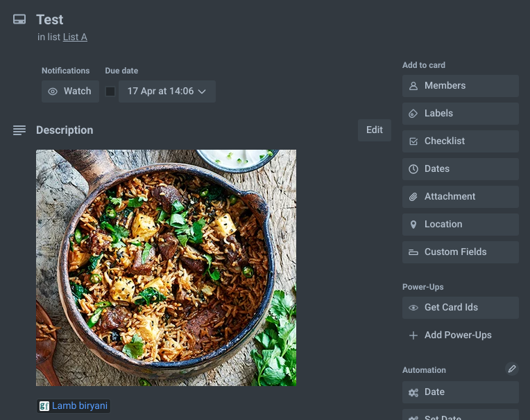This screenshot has height=420, width=530.
Task: Open the 17 Apr at 14:06 due date dropdown
Action: pyautogui.click(x=167, y=91)
